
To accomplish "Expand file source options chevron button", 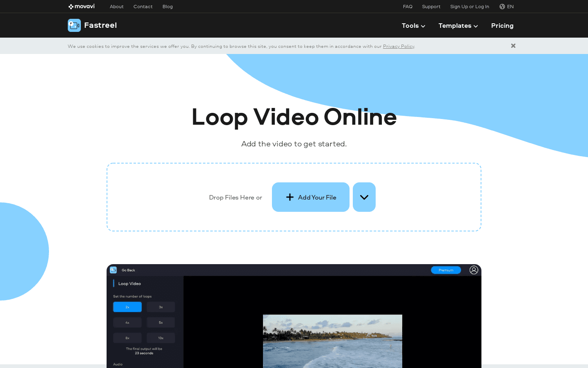I will pyautogui.click(x=364, y=197).
